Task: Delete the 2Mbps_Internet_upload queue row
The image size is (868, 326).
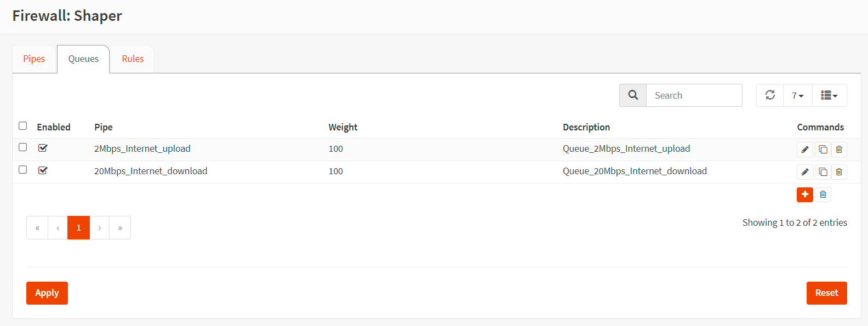Action: (839, 150)
